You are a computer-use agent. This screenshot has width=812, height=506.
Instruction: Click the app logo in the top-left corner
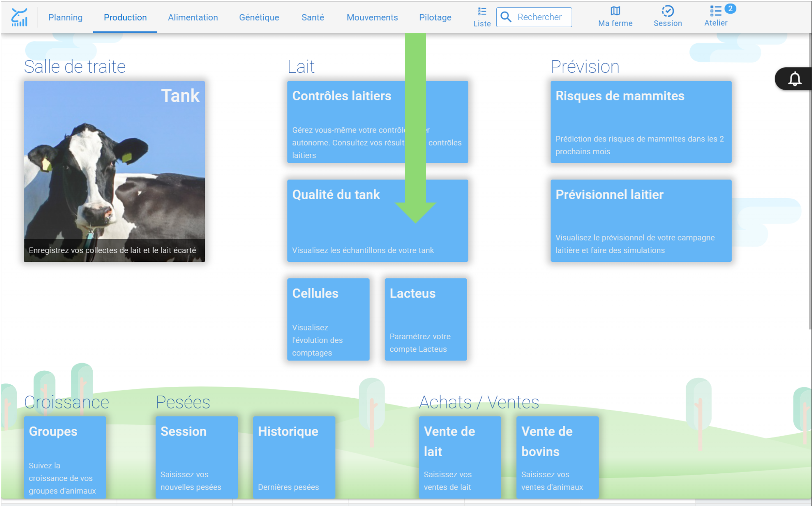point(19,17)
